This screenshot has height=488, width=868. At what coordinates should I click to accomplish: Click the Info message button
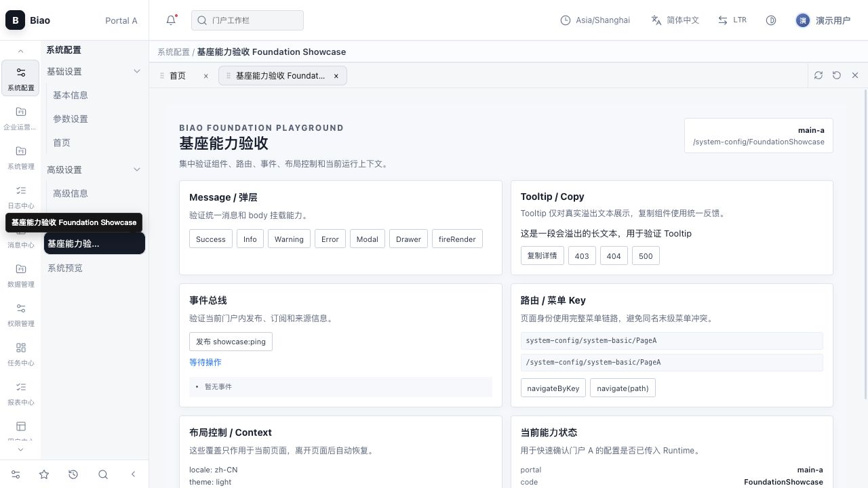pos(250,239)
